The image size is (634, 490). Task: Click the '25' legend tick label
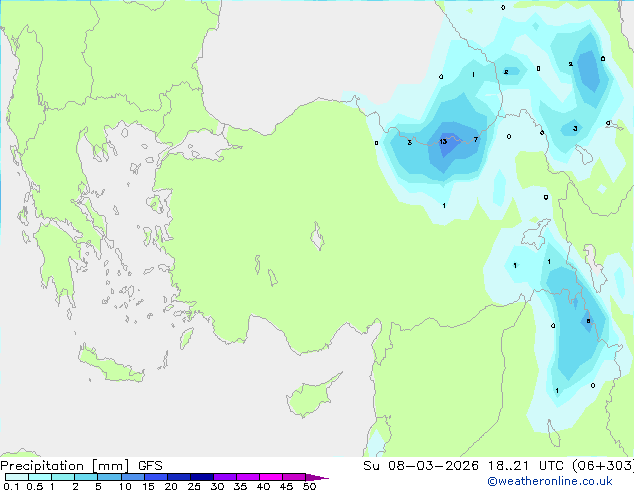pyautogui.click(x=194, y=486)
